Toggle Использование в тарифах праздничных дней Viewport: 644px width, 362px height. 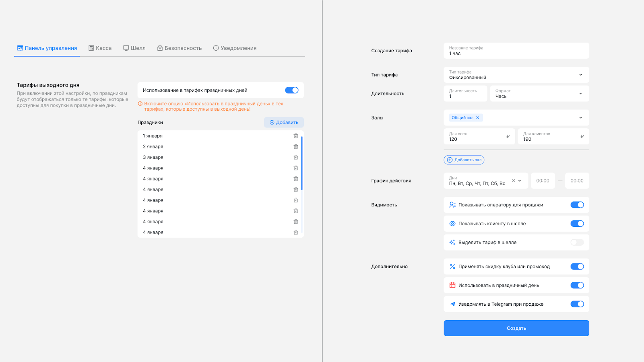click(x=292, y=90)
